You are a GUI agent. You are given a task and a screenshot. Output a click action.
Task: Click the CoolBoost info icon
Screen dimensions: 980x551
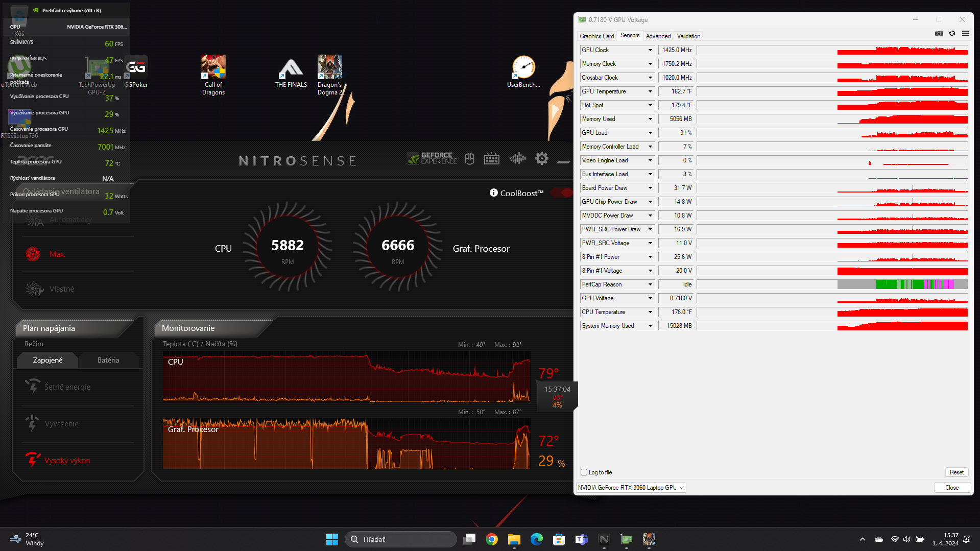[494, 193]
